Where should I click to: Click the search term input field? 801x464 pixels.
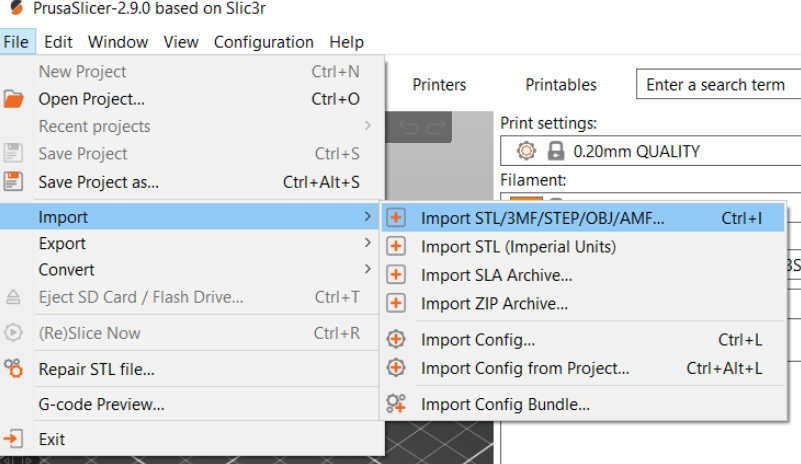click(x=718, y=84)
